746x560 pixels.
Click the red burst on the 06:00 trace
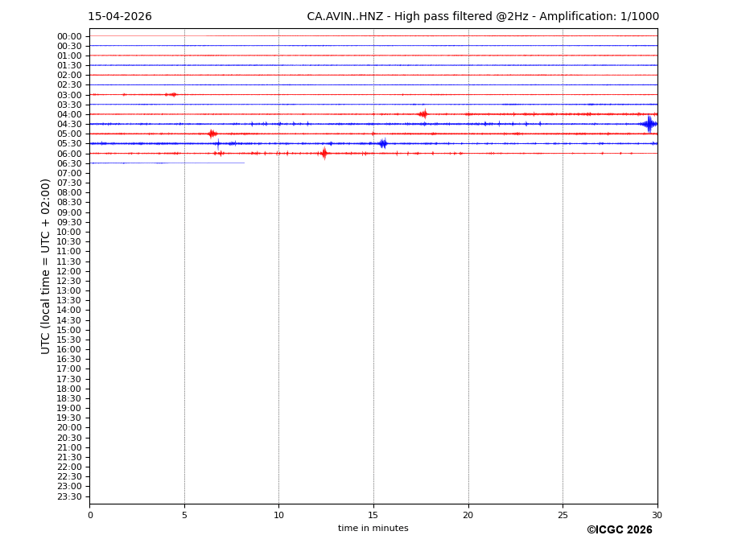(324, 153)
